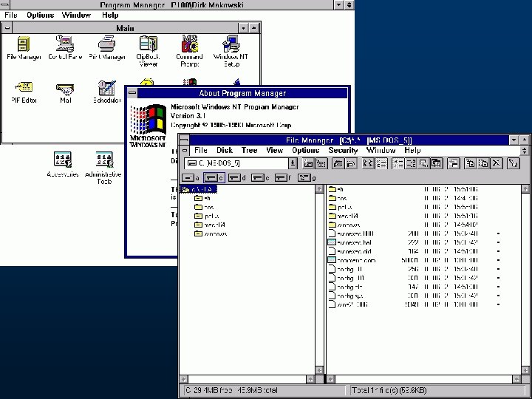This screenshot has height=399, width=532.
Task: Open the About Program Manager control menu box
Action: [x=132, y=93]
